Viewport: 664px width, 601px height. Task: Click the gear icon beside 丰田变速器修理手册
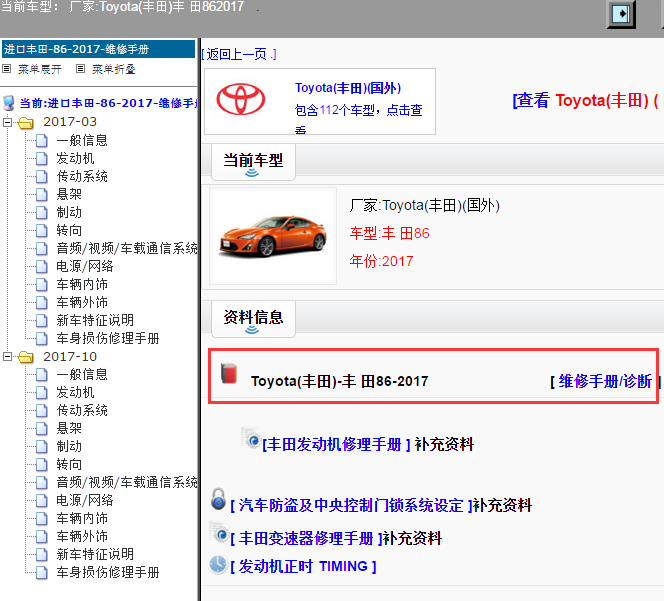(219, 533)
